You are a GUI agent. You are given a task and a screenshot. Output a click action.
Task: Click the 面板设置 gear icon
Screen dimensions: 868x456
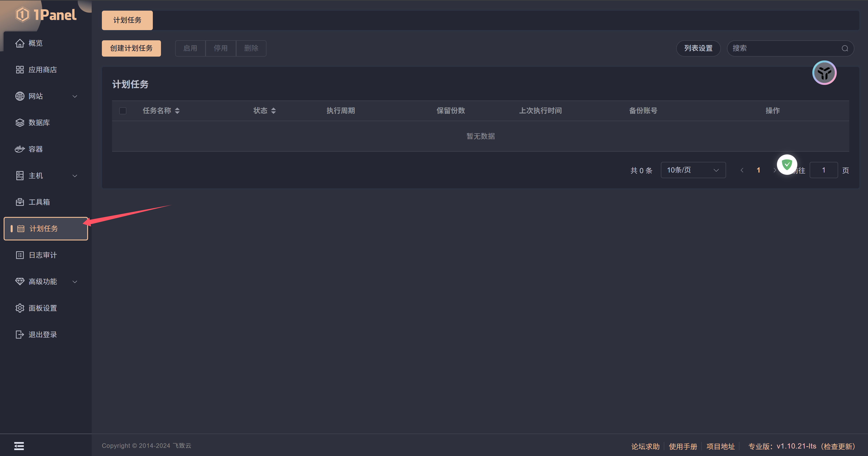click(x=20, y=308)
